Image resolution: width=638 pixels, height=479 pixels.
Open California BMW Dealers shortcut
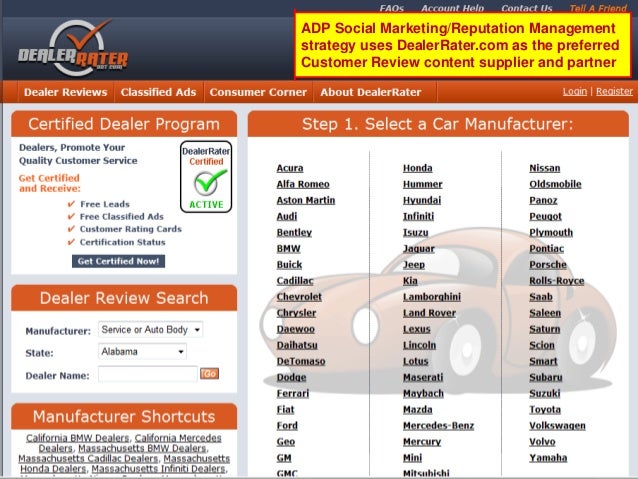[77, 438]
